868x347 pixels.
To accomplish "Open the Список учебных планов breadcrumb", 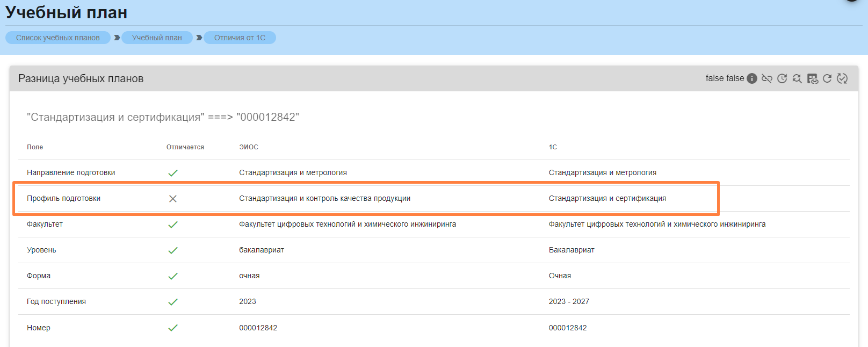I will pyautogui.click(x=58, y=38).
